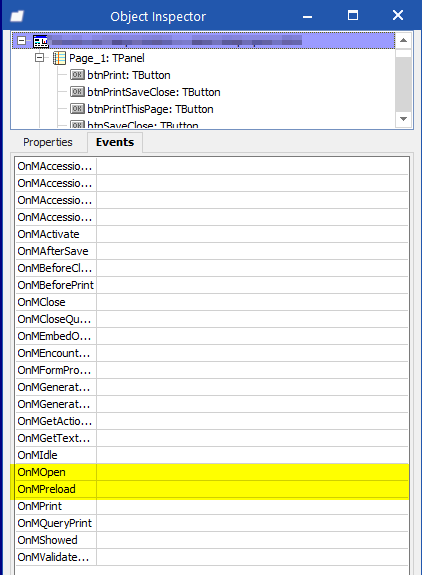The width and height of the screenshot is (422, 575).
Task: Select the OnMBeforePrint event row
Action: (212, 285)
